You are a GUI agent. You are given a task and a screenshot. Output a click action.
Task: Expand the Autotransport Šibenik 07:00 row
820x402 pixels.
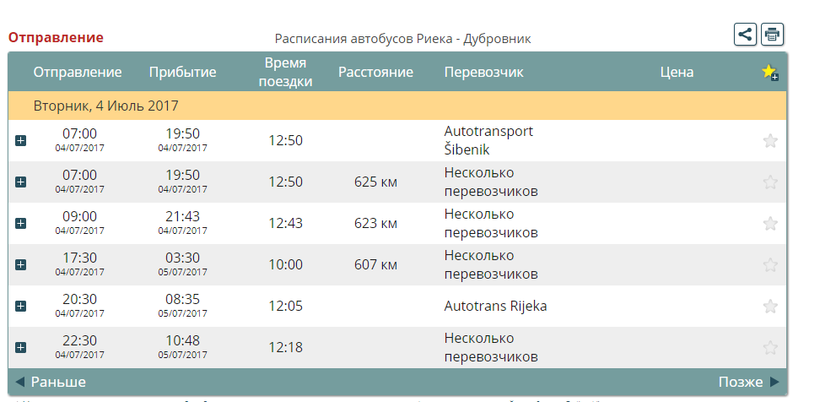coord(21,141)
